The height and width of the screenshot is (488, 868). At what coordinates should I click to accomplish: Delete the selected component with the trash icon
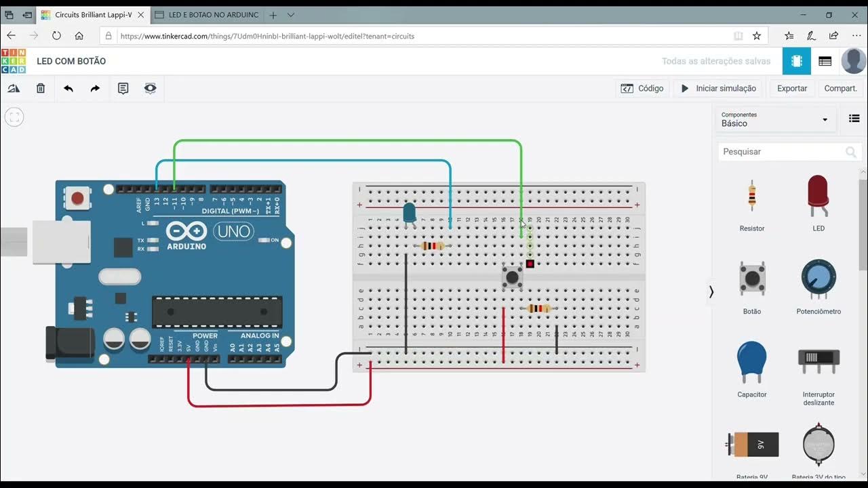tap(41, 88)
